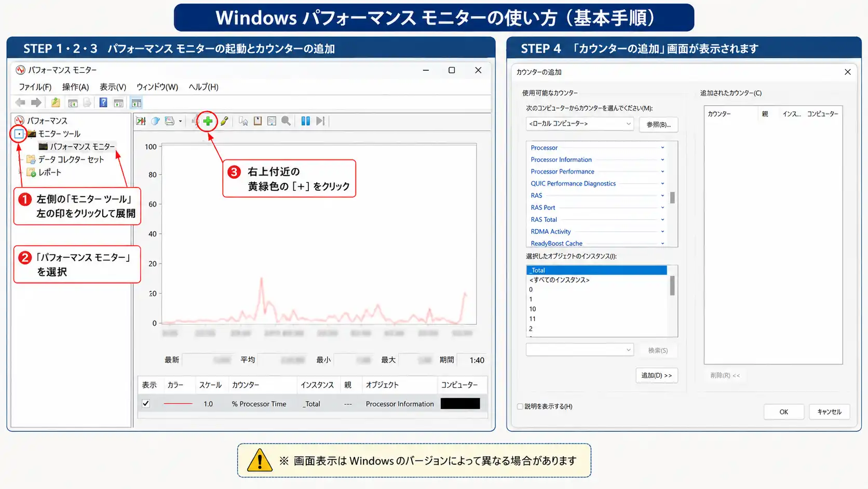Click the instance list scrollbar thumb
This screenshot has width=868, height=489.
pos(672,285)
